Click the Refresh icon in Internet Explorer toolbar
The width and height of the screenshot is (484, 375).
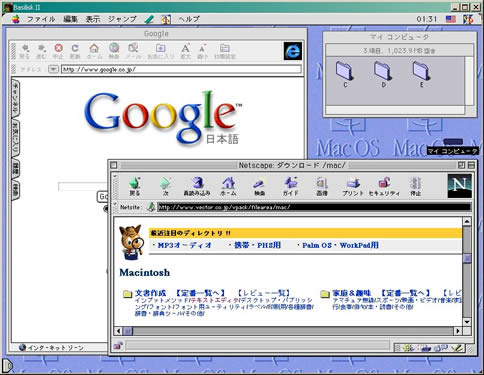click(75, 48)
